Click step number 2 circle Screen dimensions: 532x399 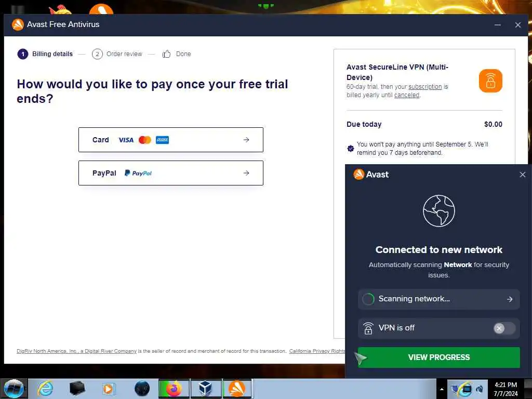point(97,54)
